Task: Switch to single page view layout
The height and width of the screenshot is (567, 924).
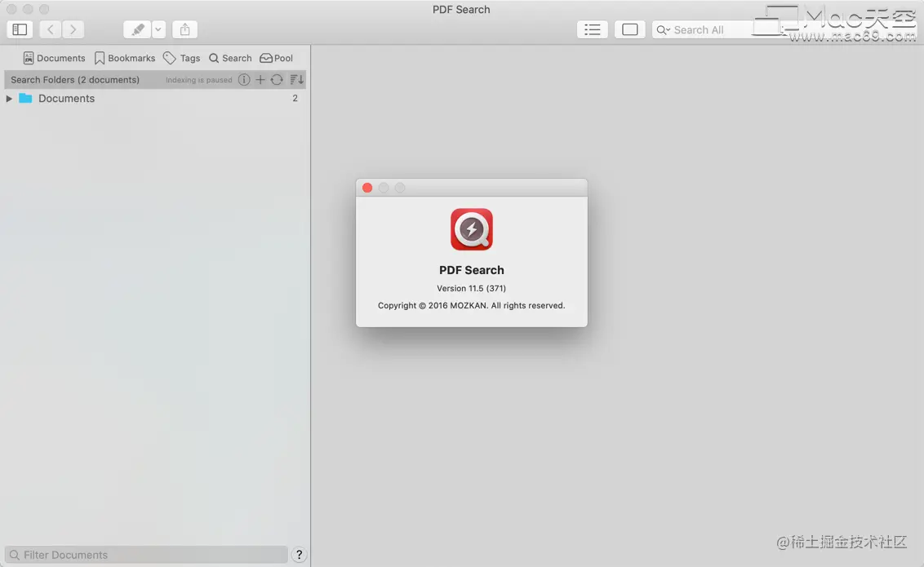Action: click(x=630, y=29)
